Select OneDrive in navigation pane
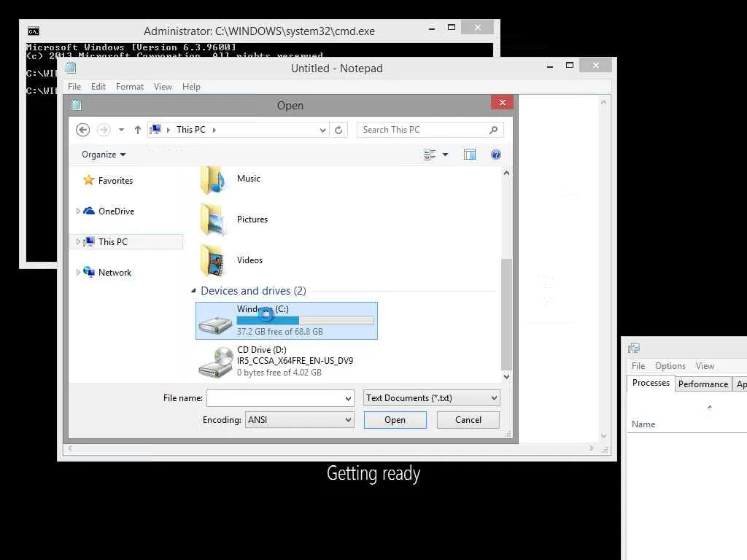Image resolution: width=747 pixels, height=560 pixels. click(116, 211)
